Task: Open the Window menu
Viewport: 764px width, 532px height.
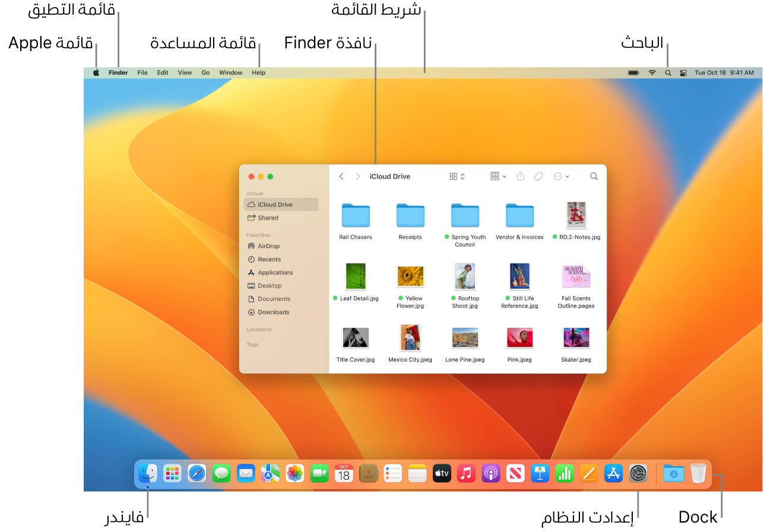Action: (231, 72)
